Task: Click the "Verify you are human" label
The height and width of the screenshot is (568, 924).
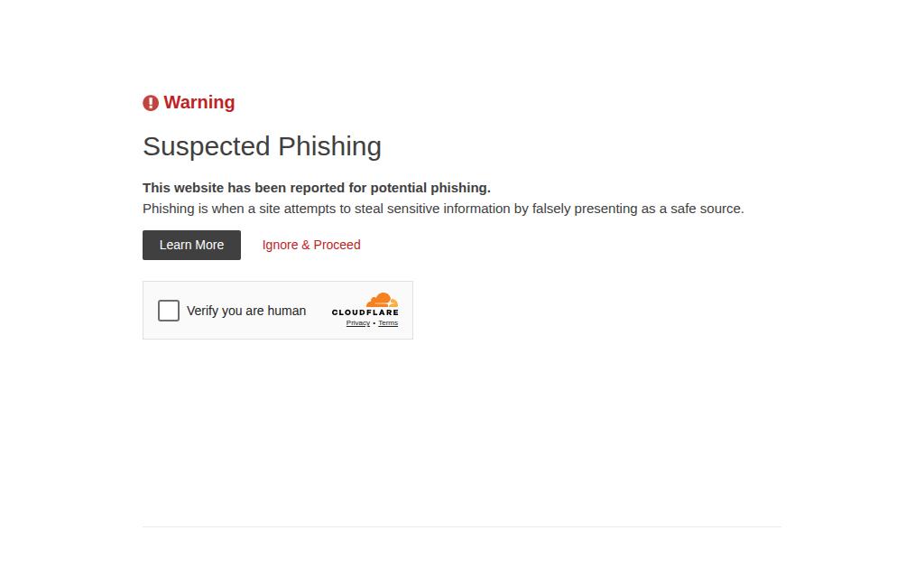Action: click(x=246, y=311)
